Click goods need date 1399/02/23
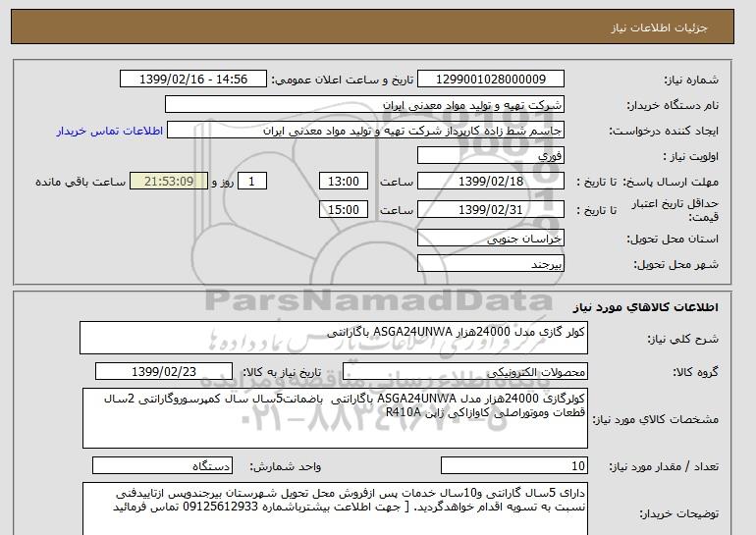 coord(164,372)
